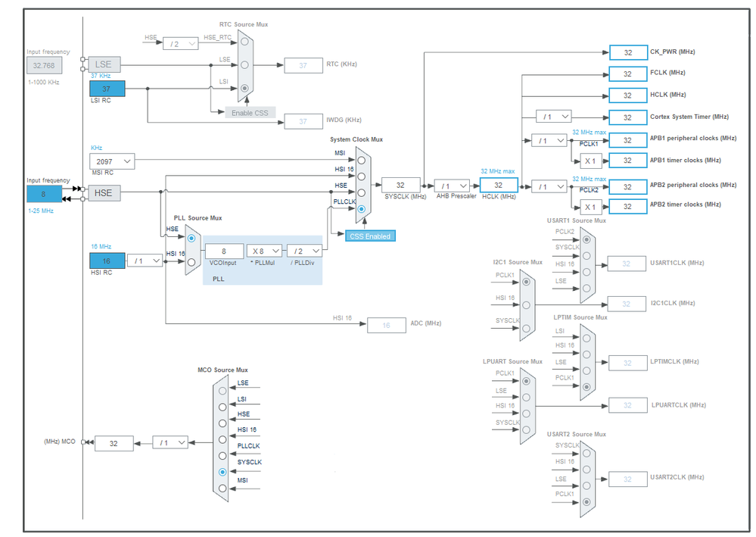Open the PLLDiv /2 dropdown
This screenshot has width=756, height=537.
click(x=305, y=251)
